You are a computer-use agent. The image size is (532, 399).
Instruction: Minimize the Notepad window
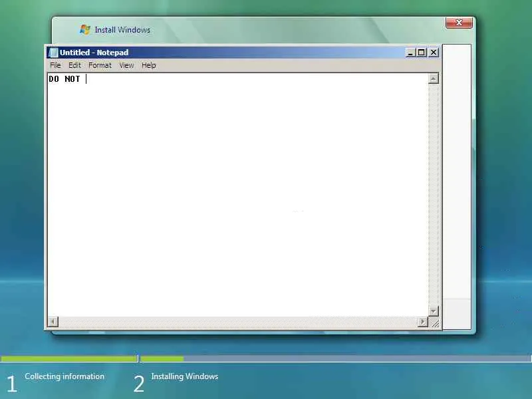410,53
